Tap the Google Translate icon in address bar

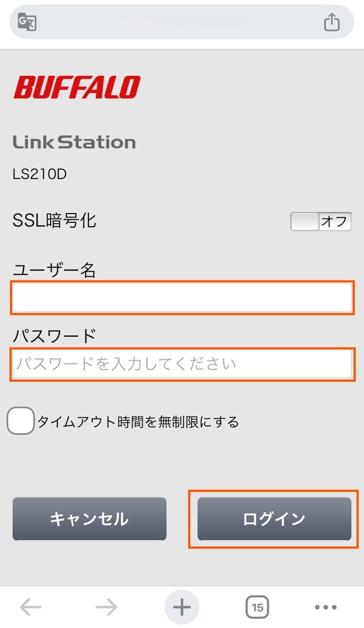pyautogui.click(x=27, y=22)
